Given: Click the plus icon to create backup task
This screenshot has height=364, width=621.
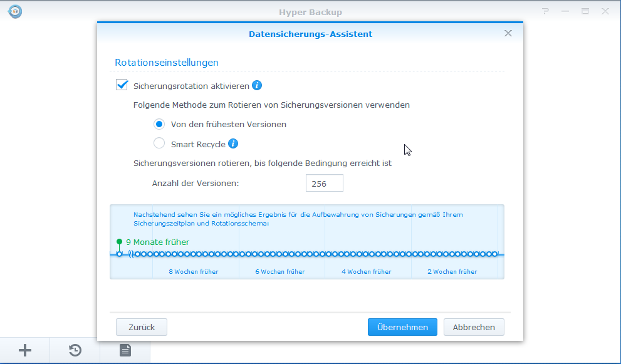Looking at the screenshot, I should coord(25,350).
